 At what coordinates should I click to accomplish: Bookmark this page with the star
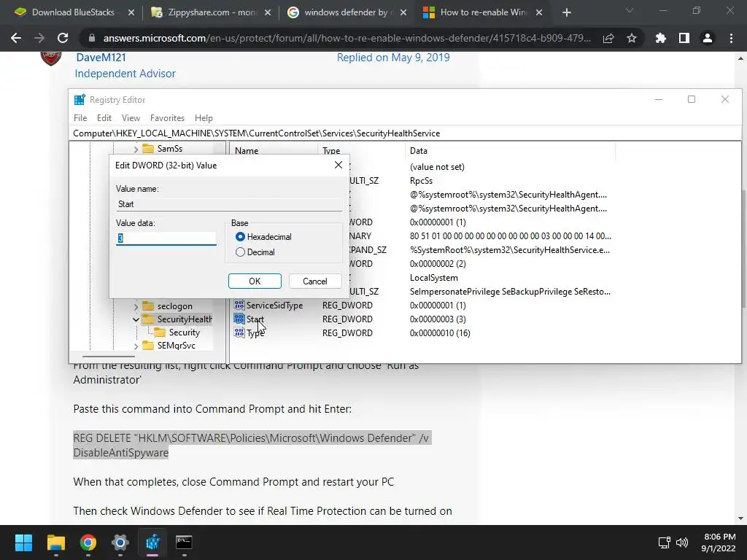coord(632,38)
